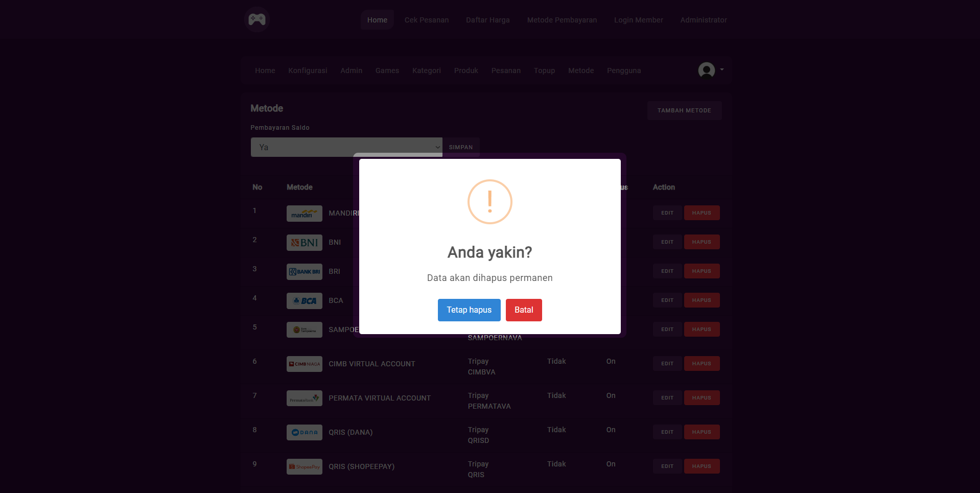Click the QRIS (SHOPEEPAY) name text
Viewport: 980px width, 493px height.
click(362, 467)
